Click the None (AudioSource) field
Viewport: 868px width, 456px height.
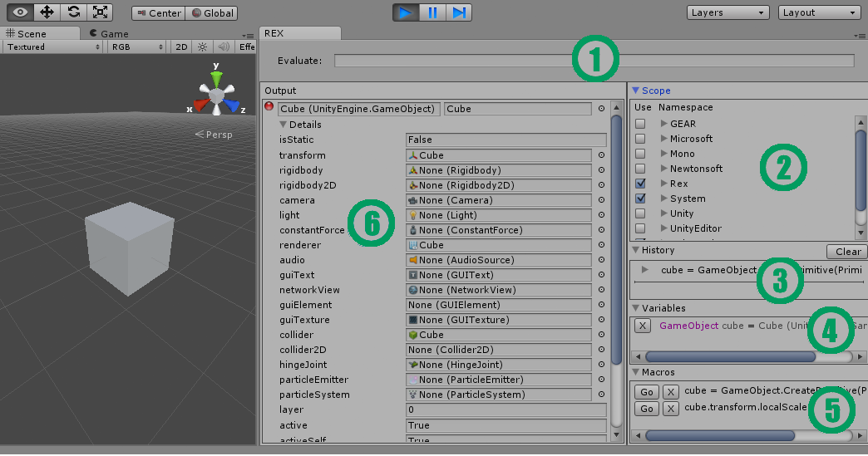[499, 260]
